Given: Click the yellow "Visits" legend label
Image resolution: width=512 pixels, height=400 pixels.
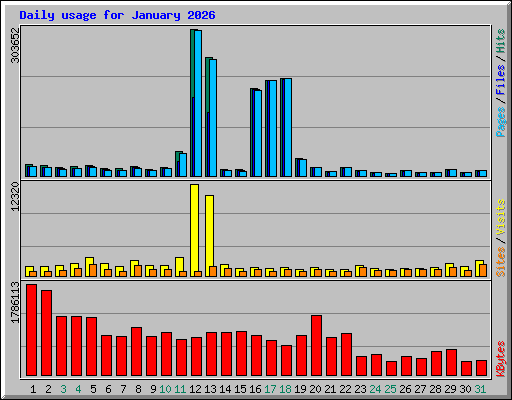Looking at the screenshot, I should 501,218.
